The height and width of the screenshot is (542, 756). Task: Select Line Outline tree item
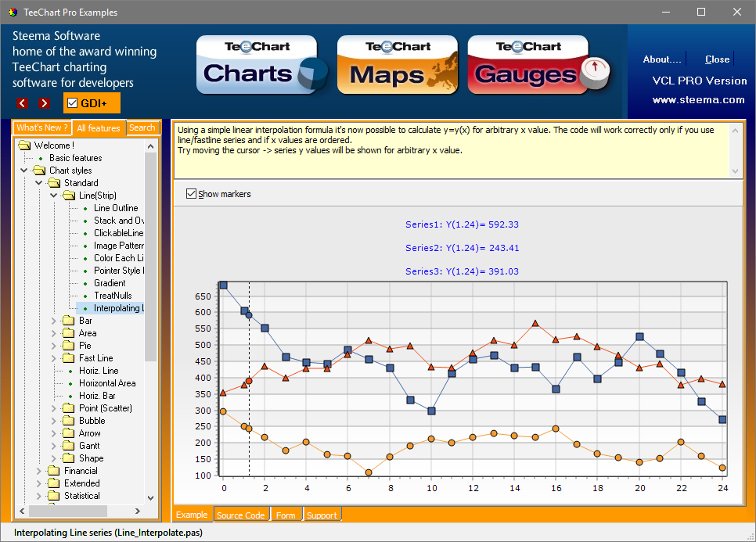point(116,208)
